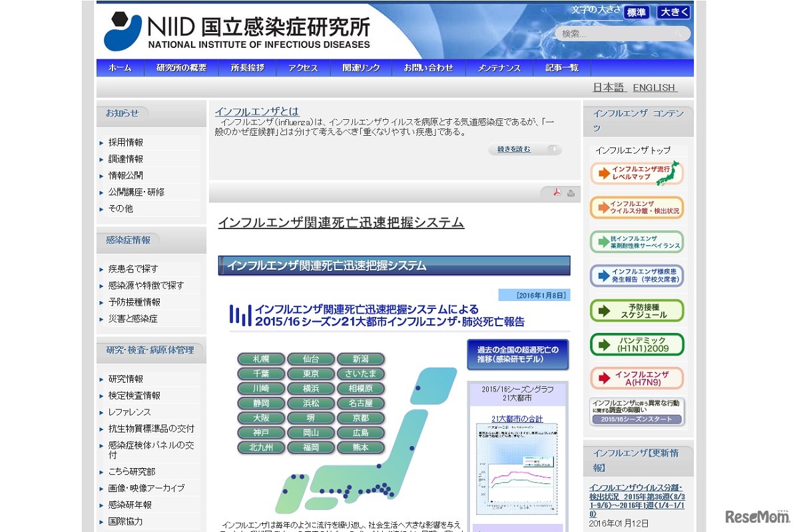Image resolution: width=799 pixels, height=532 pixels.
Task: Select the 新潟 city button
Action: coord(361,359)
